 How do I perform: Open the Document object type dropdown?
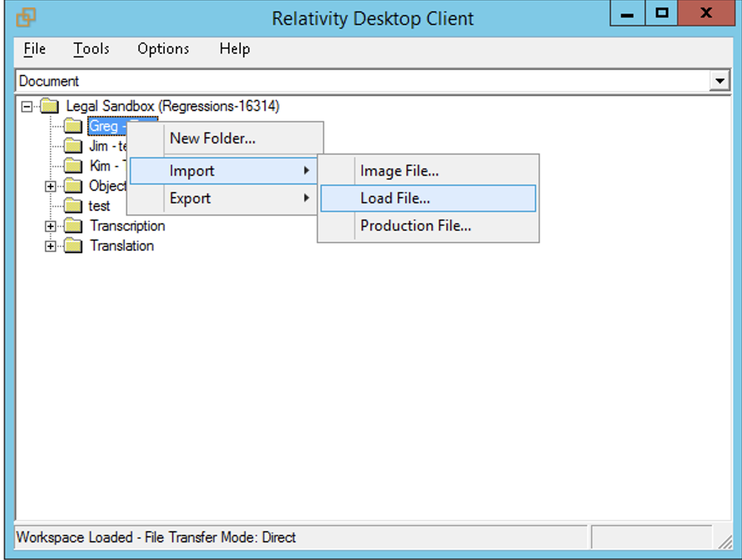point(721,80)
